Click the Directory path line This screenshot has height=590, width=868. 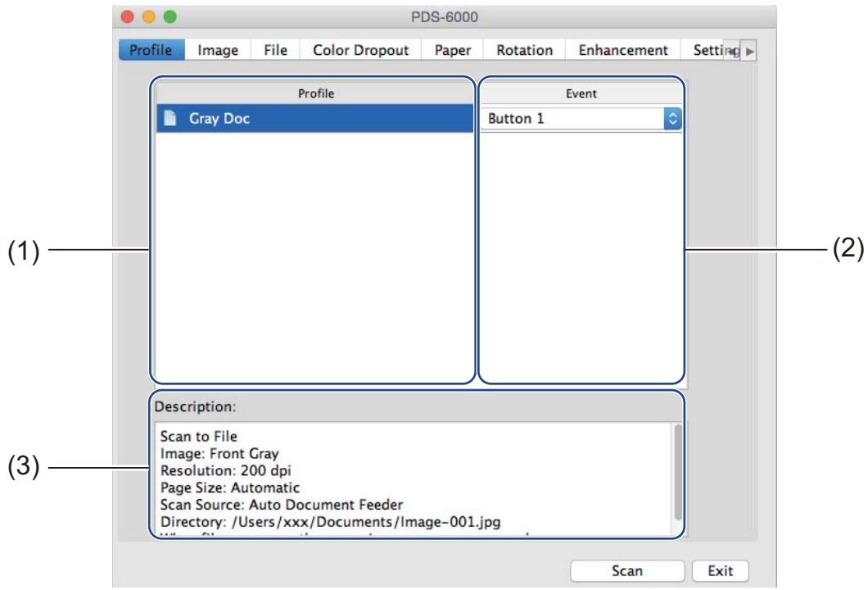[x=331, y=522]
